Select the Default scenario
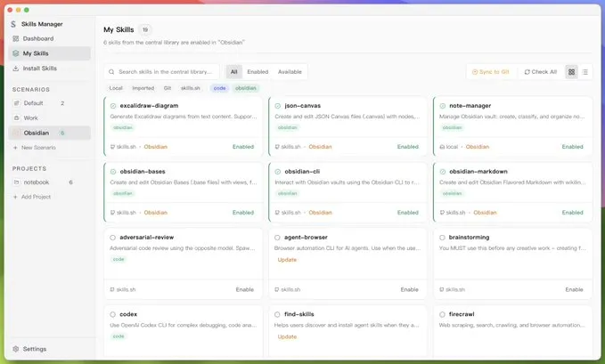Image resolution: width=605 pixels, height=364 pixels. [x=49, y=103]
